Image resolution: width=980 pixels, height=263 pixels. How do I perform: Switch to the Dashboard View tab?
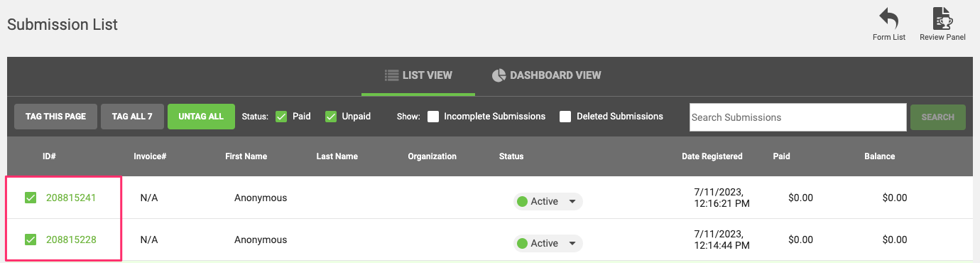point(547,75)
